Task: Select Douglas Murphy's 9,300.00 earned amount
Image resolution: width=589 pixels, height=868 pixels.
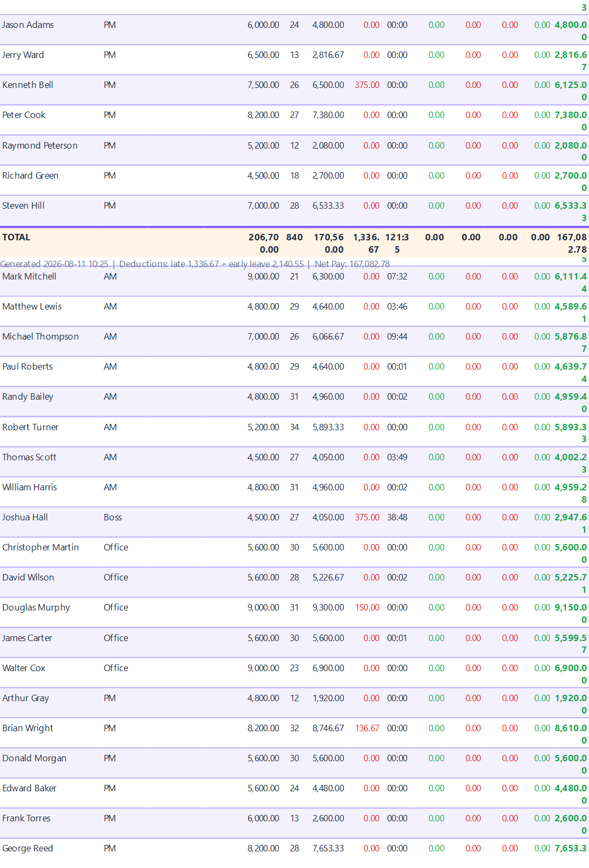Action: point(328,607)
